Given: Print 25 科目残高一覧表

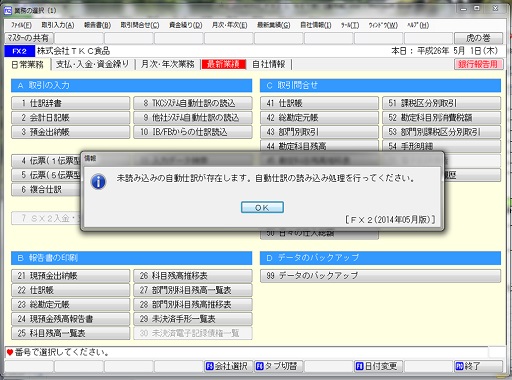Looking at the screenshot, I should (71, 333).
